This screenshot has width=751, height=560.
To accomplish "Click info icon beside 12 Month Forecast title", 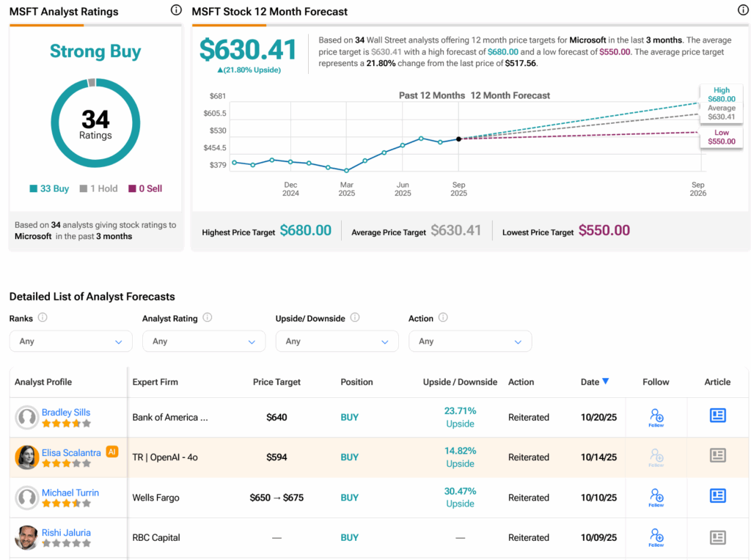I will point(742,10).
